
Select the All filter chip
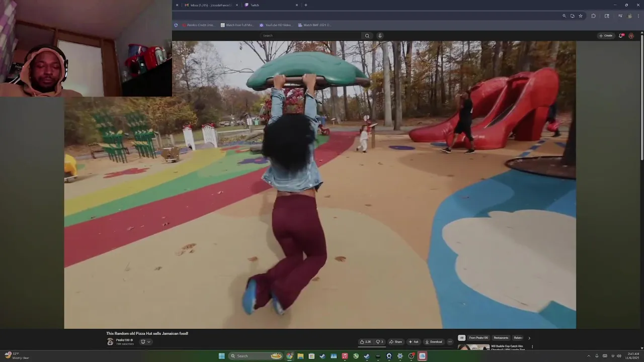coord(461,338)
